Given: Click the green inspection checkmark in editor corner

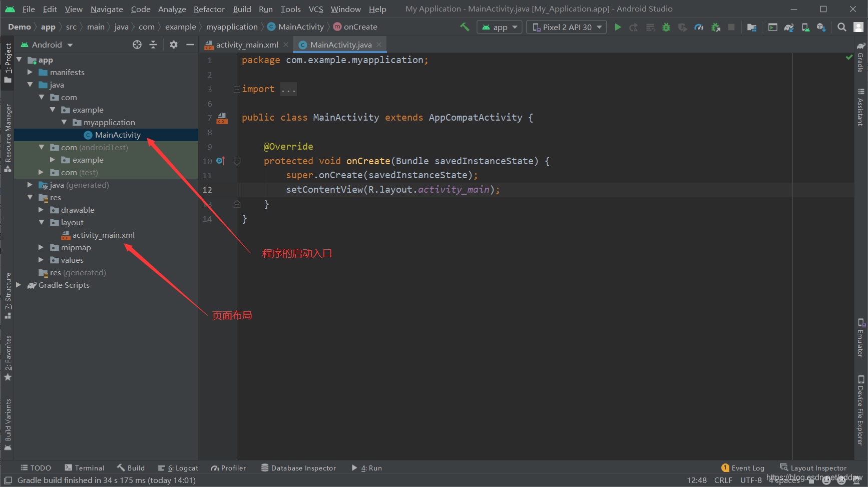Looking at the screenshot, I should point(849,57).
